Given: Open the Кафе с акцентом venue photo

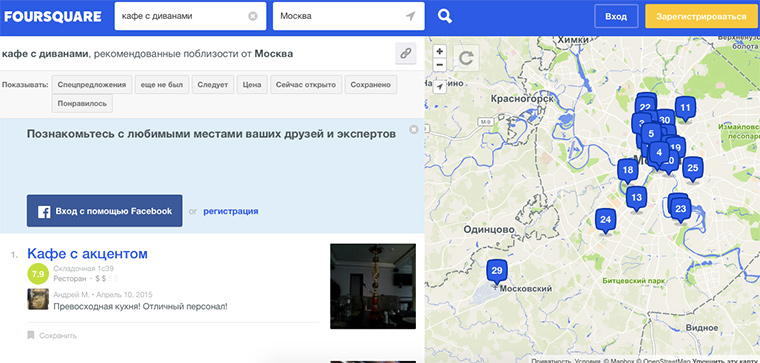Looking at the screenshot, I should (373, 286).
